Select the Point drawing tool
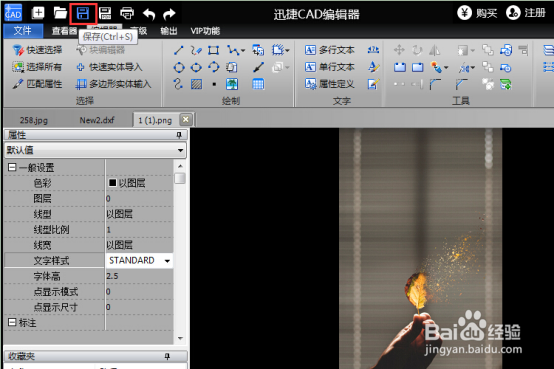Viewport: 554px width, 369px height. (214, 84)
